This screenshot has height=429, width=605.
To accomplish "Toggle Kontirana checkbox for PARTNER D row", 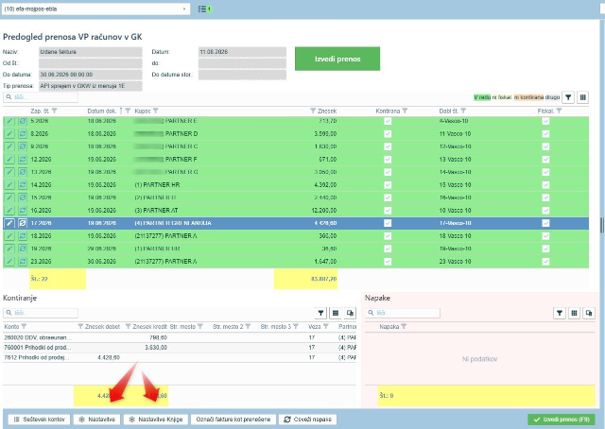I will point(388,134).
